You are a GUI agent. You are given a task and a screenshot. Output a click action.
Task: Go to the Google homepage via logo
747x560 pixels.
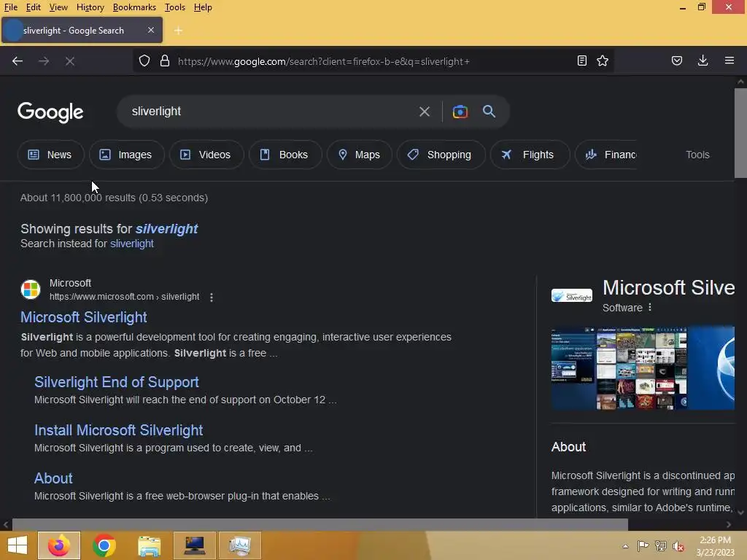(50, 112)
